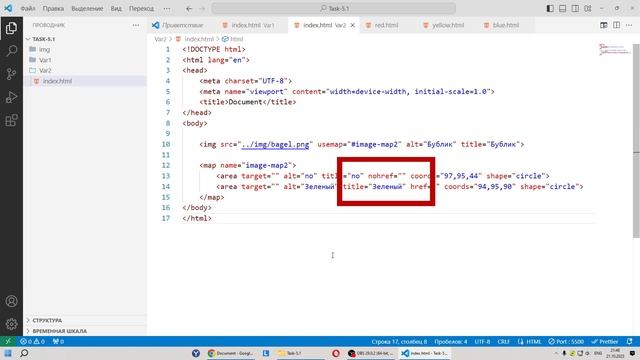
Task: Go back with the navigation arrow
Action: click(x=189, y=8)
